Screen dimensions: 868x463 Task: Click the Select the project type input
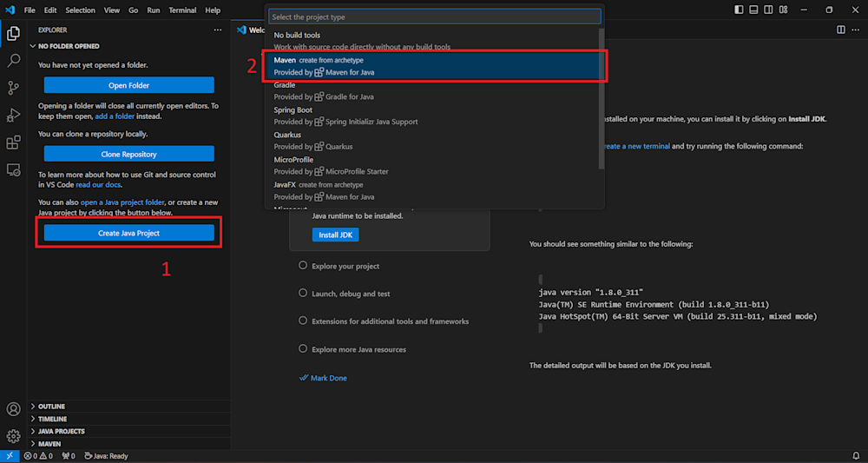435,17
